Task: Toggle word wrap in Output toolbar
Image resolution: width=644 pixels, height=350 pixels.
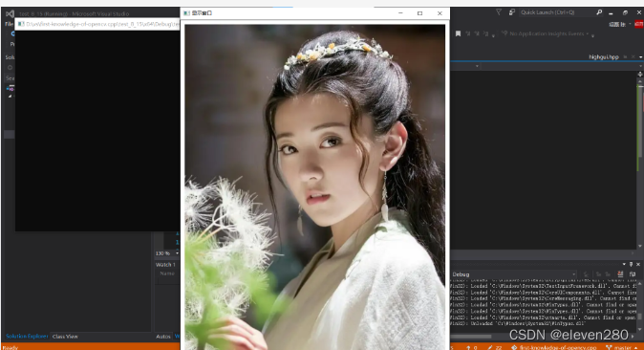Action: pyautogui.click(x=633, y=273)
